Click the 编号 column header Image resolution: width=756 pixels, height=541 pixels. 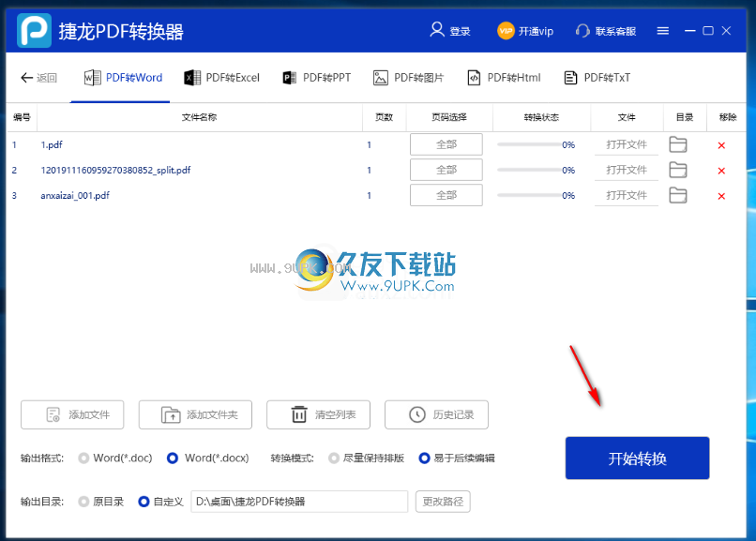click(x=22, y=117)
